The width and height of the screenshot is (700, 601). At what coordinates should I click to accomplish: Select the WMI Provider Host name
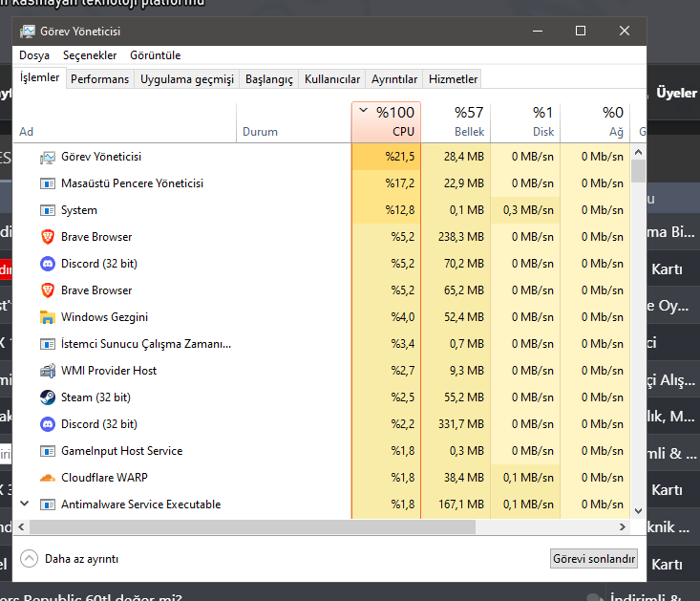[x=109, y=371]
